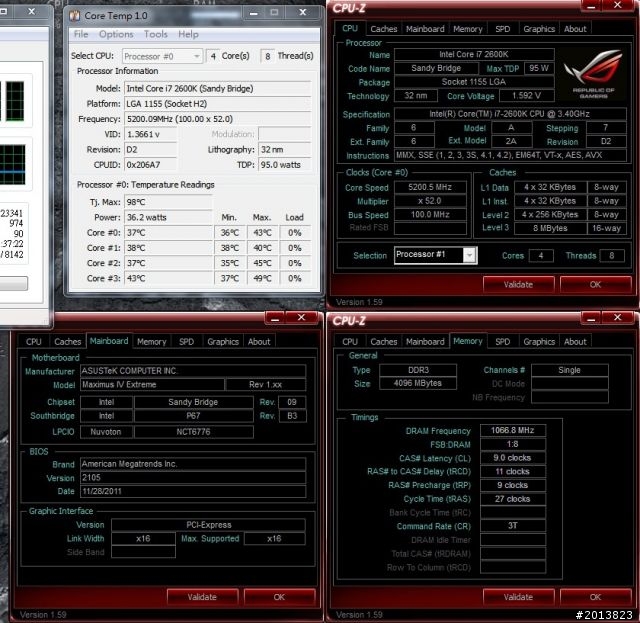This screenshot has width=640, height=623.
Task: Switch to Graphics tab in Mainboard CPU-Z window
Action: pos(223,342)
